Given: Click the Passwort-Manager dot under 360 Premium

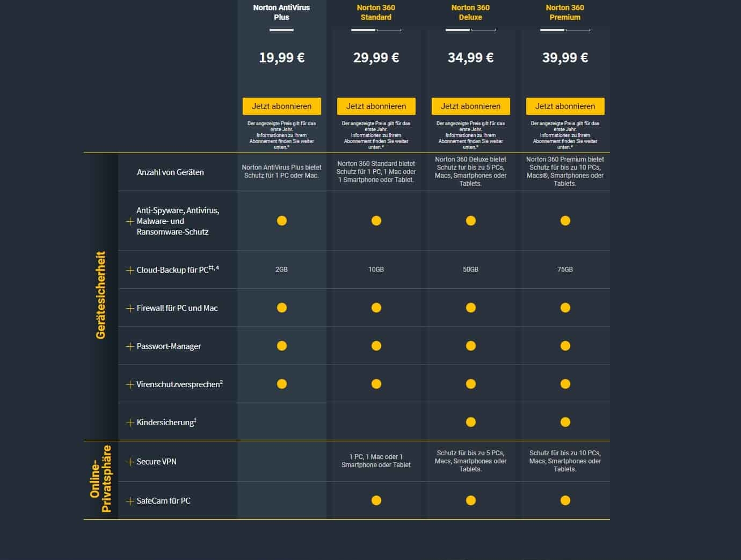Looking at the screenshot, I should 565,346.
